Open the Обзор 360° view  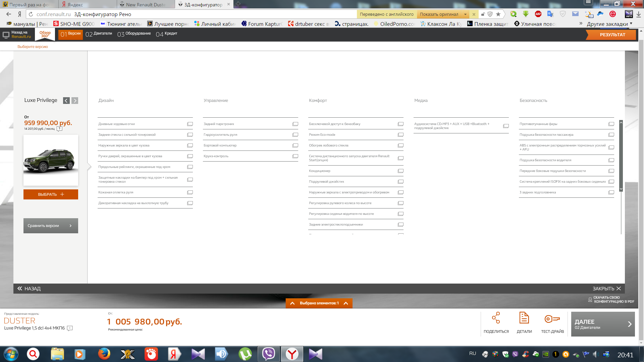pyautogui.click(x=45, y=34)
